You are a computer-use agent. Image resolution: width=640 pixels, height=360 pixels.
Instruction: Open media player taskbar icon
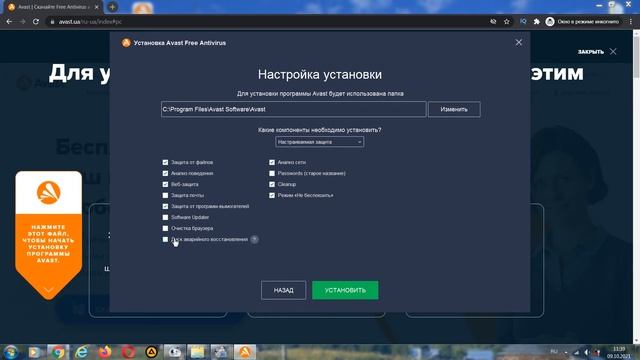coord(35,352)
